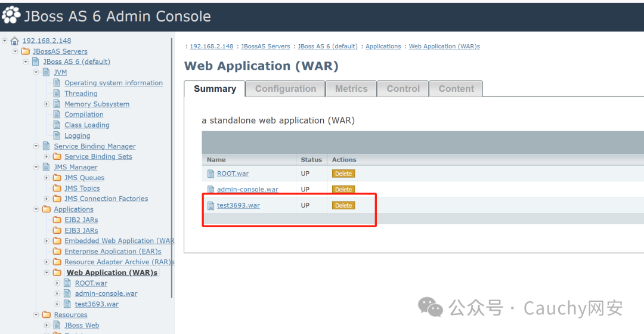Click the folder icon beside Applications tree node

point(47,209)
